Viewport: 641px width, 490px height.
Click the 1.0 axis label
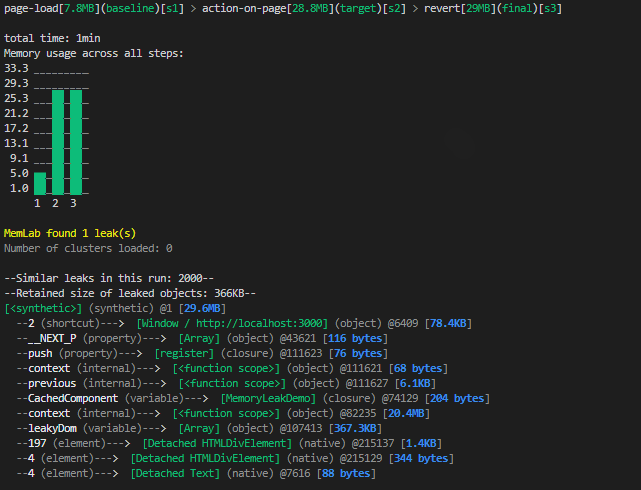click(x=19, y=188)
